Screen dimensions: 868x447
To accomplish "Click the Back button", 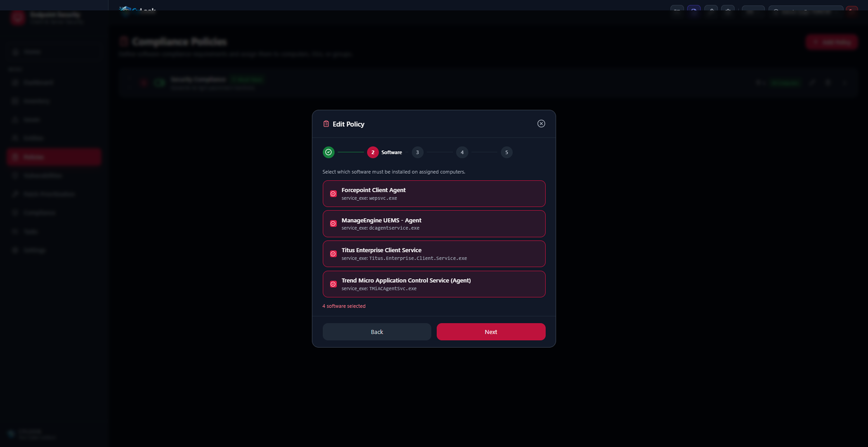I will (377, 332).
